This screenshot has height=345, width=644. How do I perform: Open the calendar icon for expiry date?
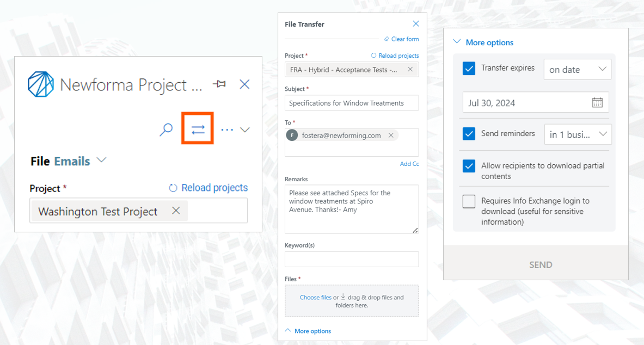(x=598, y=102)
